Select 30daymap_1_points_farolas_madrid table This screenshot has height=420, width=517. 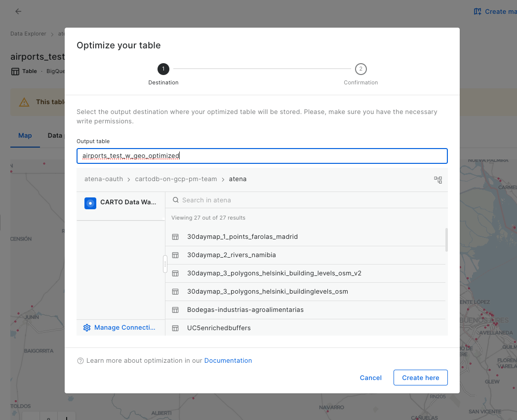pyautogui.click(x=242, y=237)
